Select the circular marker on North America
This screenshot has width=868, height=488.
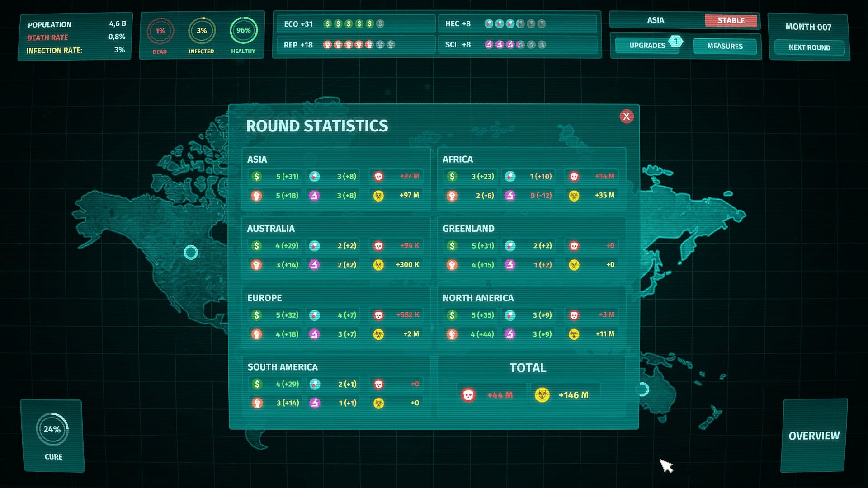(x=191, y=252)
